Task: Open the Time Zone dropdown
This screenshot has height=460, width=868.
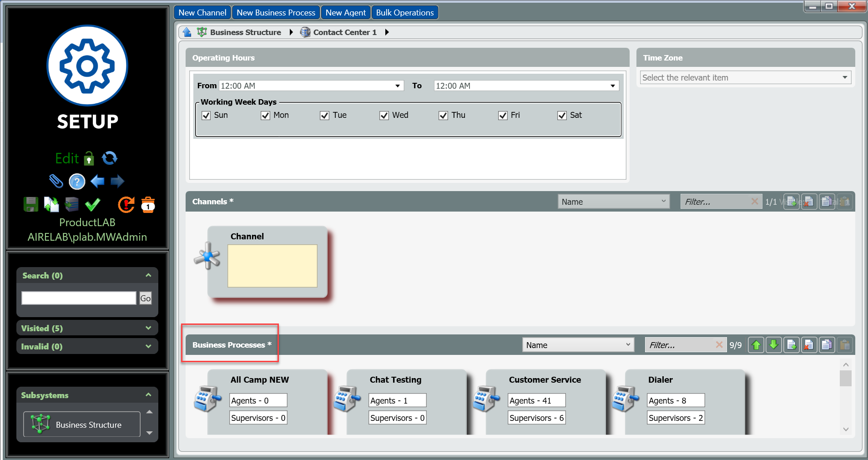Action: point(745,78)
